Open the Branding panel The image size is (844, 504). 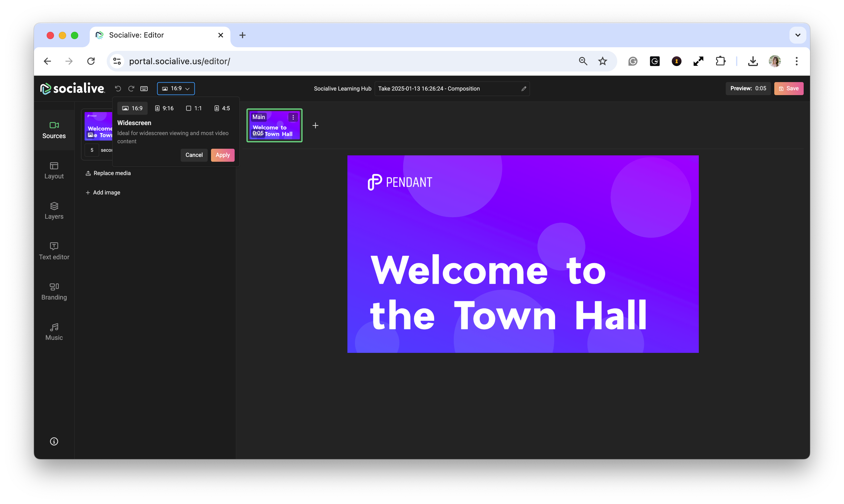click(54, 291)
